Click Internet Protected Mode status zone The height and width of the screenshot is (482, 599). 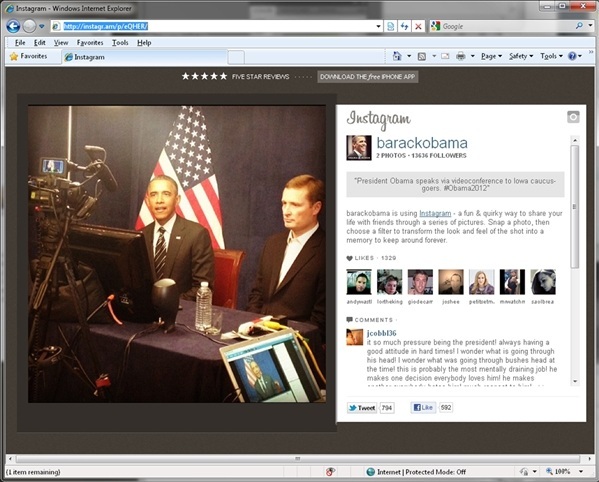click(x=416, y=472)
